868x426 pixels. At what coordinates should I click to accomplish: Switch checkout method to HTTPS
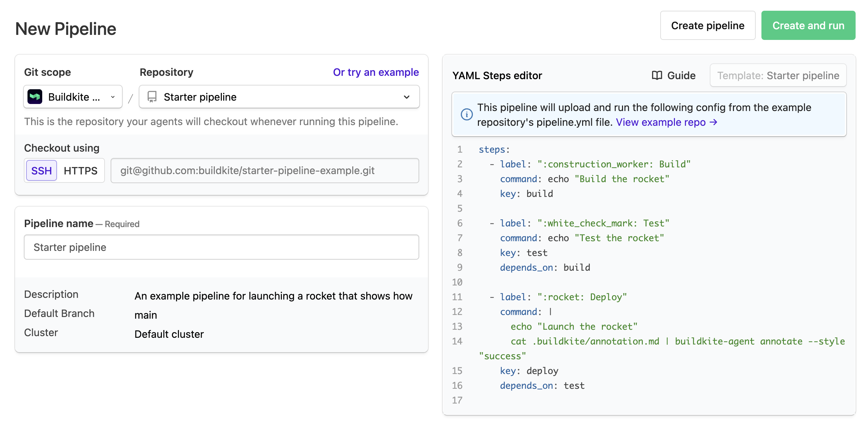(80, 170)
